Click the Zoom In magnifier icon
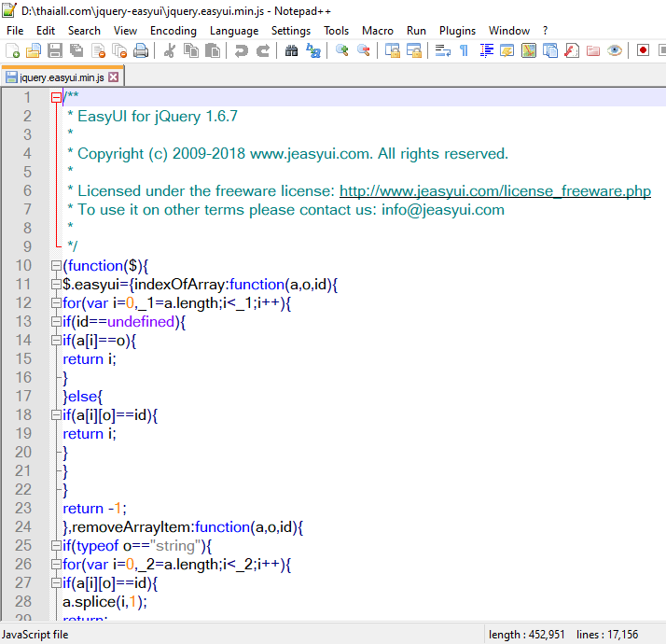The image size is (666, 644). click(342, 50)
